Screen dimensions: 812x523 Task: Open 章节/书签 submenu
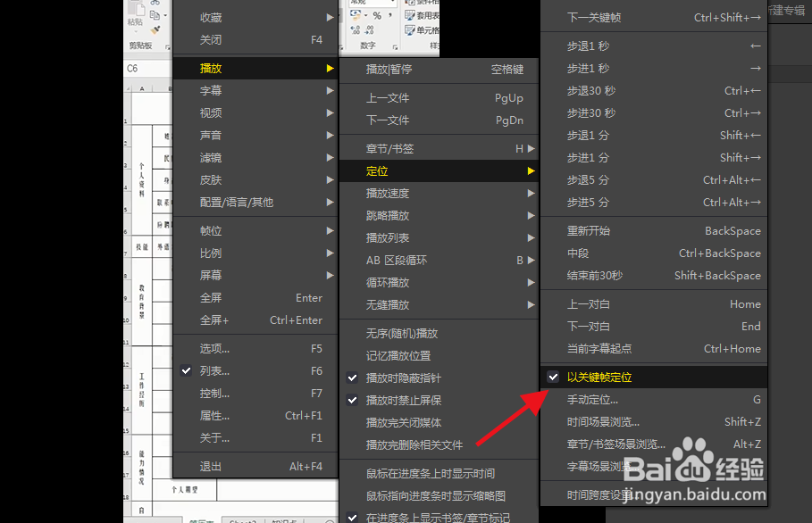[x=439, y=148]
